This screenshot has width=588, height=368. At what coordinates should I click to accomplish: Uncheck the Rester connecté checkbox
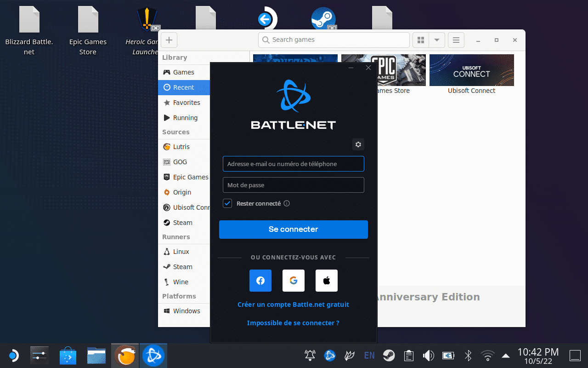(227, 203)
